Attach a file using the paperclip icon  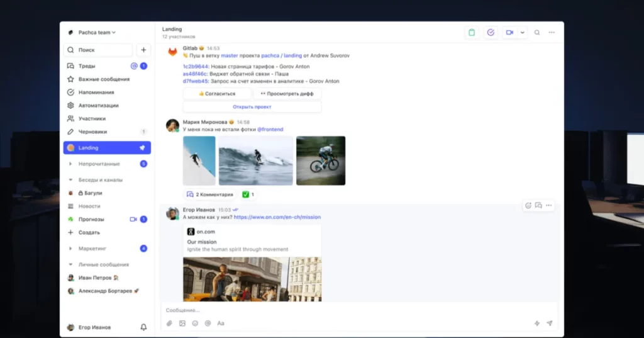[169, 324]
